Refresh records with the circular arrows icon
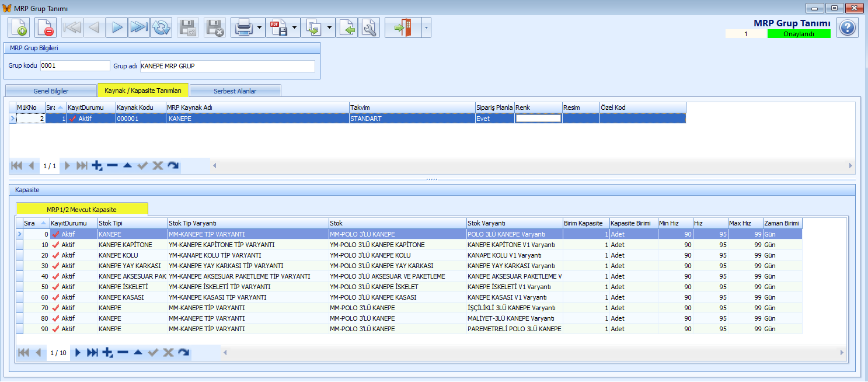 pos(161,27)
